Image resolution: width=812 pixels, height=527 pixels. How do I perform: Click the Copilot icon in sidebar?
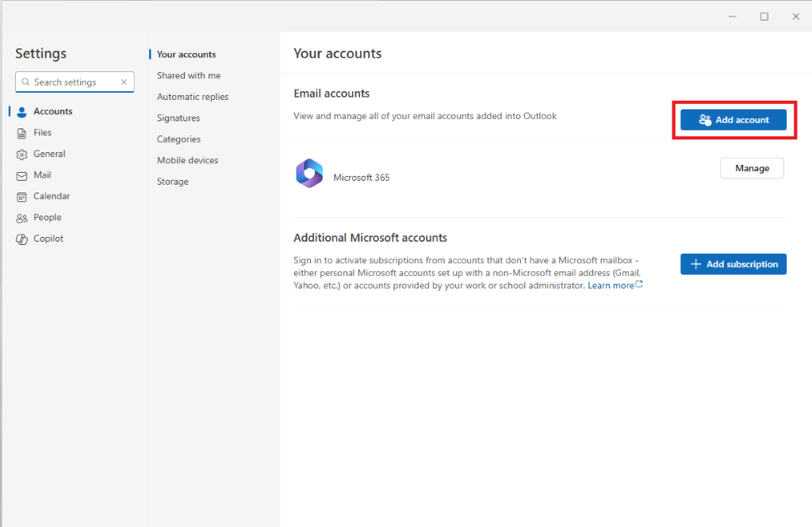(21, 239)
